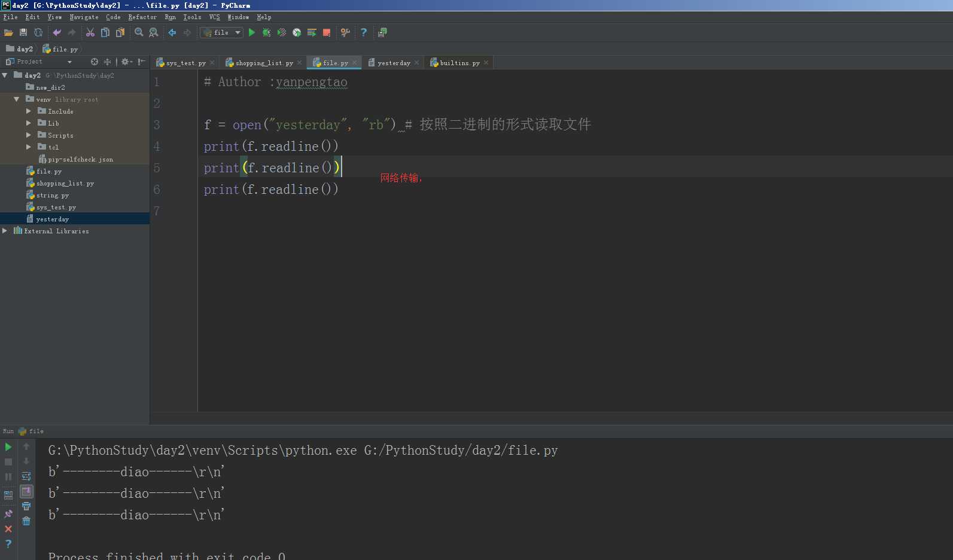This screenshot has height=560, width=953.
Task: Open Run panel help question mark
Action: pyautogui.click(x=8, y=544)
